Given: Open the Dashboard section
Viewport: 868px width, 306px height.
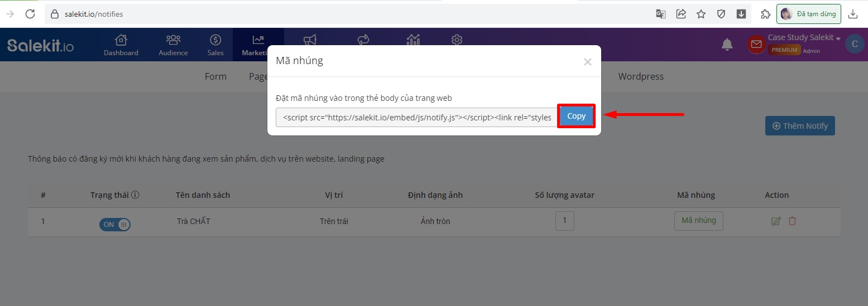Looking at the screenshot, I should pyautogui.click(x=121, y=45).
